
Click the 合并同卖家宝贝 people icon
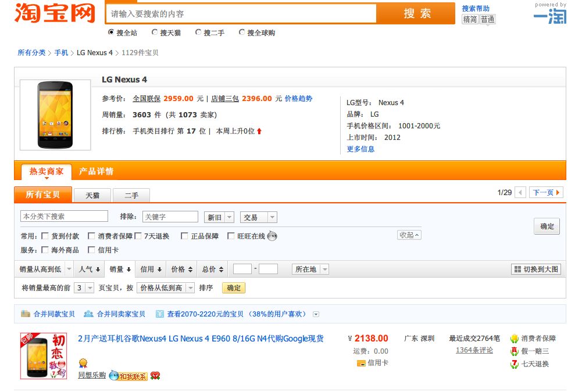[x=88, y=314]
